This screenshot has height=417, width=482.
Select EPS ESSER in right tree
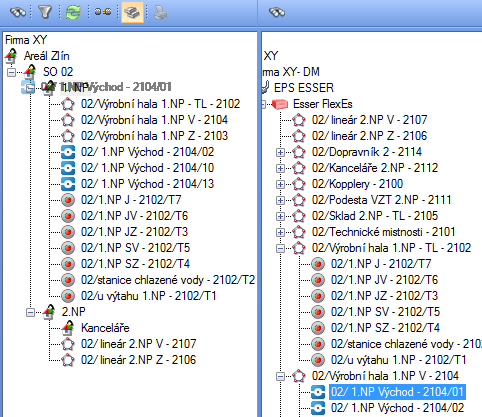click(304, 88)
